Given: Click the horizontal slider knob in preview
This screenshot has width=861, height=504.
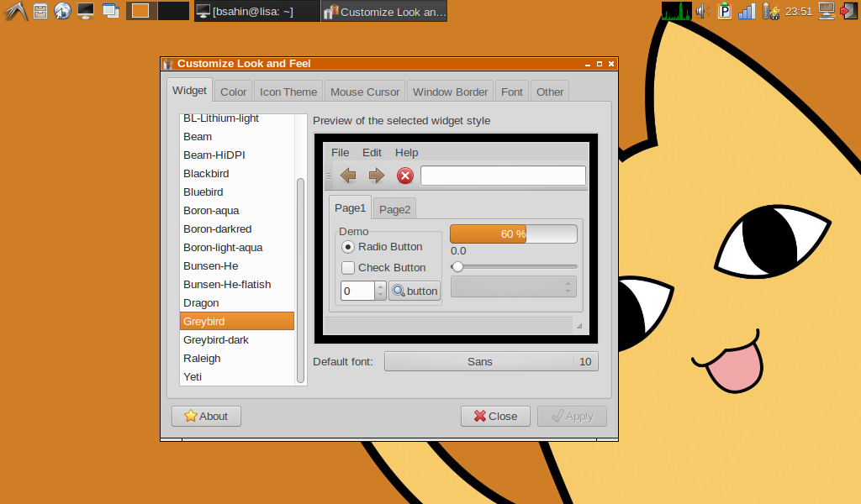Looking at the screenshot, I should coord(457,267).
